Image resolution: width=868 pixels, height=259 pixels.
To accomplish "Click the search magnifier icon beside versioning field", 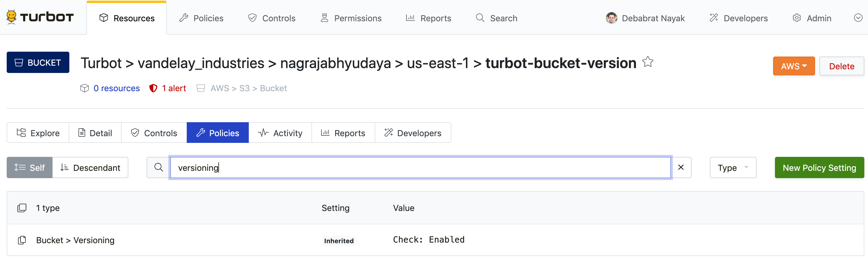I will 158,167.
